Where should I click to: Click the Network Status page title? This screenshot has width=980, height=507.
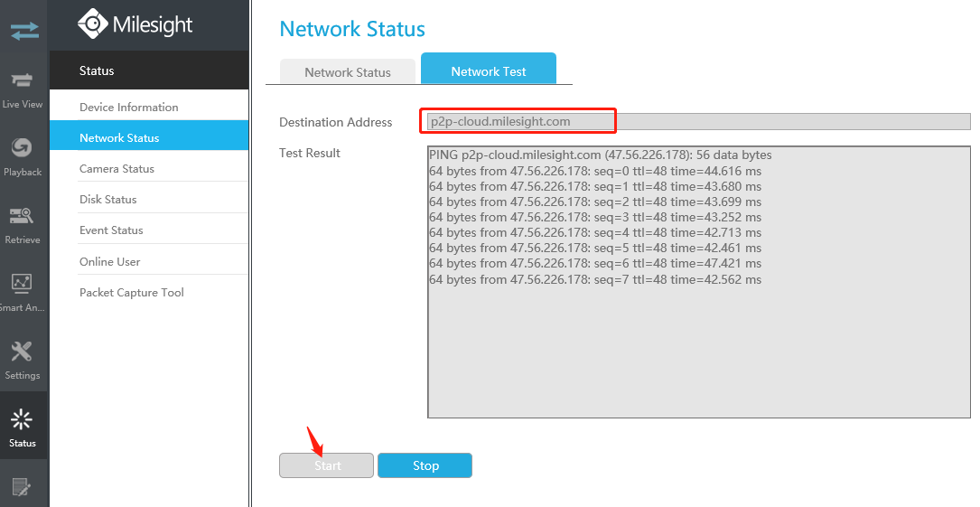(x=352, y=29)
